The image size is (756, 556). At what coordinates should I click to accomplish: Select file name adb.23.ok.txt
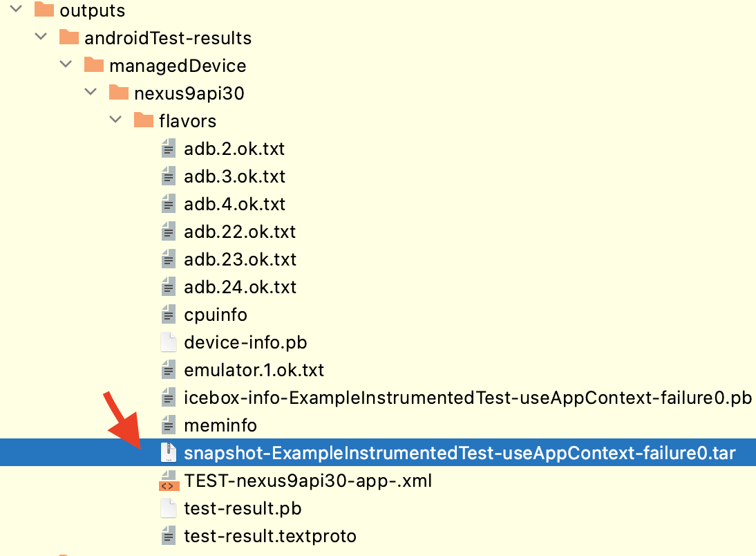pos(240,259)
